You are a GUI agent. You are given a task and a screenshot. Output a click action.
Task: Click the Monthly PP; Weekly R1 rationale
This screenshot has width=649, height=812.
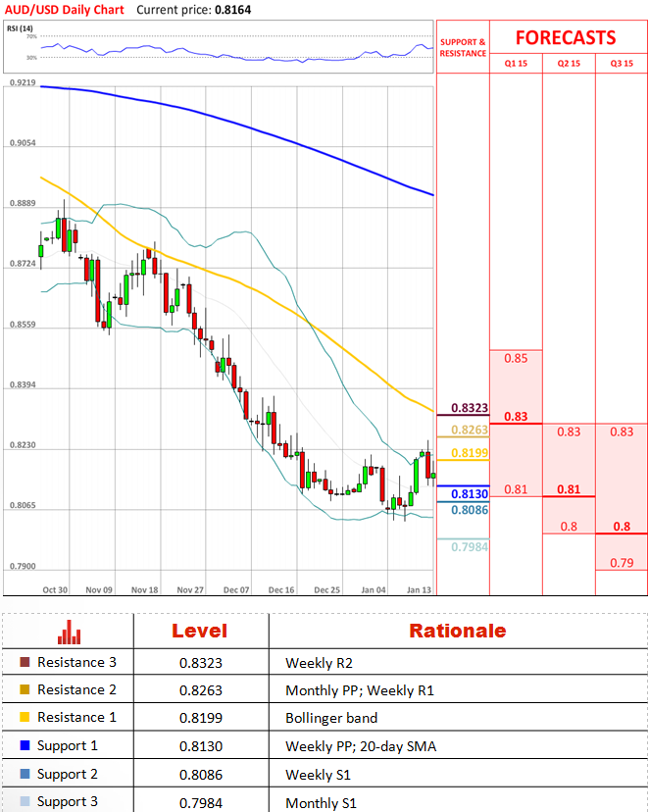point(360,690)
